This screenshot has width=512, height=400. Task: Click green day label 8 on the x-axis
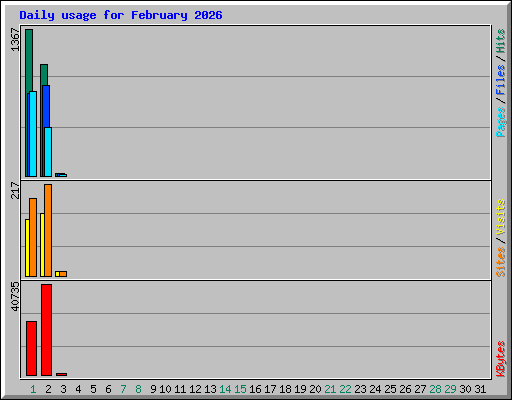point(138,389)
